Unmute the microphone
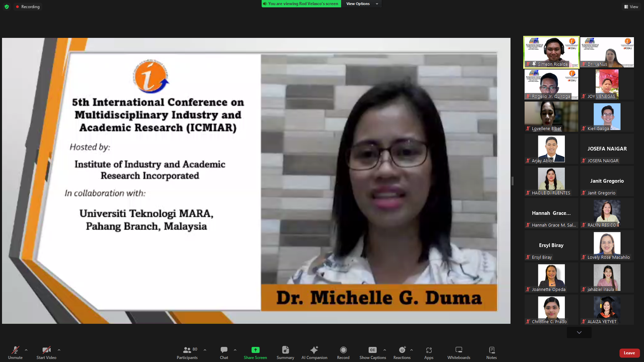The width and height of the screenshot is (644, 362). [x=15, y=353]
